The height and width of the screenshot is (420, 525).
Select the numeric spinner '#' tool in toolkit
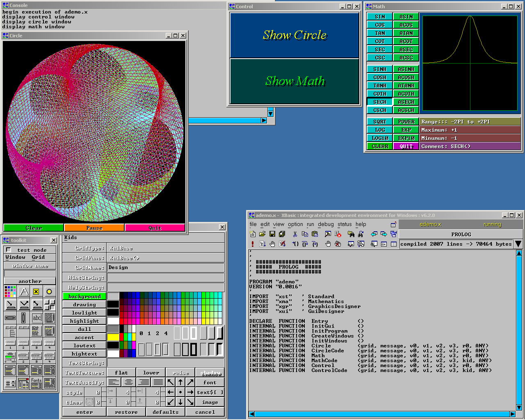pyautogui.click(x=10, y=383)
